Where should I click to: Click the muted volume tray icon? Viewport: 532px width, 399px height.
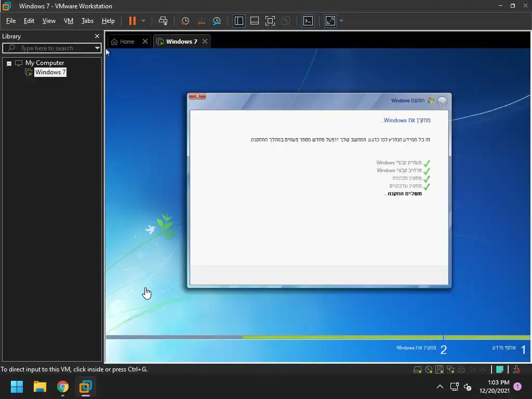[468, 387]
